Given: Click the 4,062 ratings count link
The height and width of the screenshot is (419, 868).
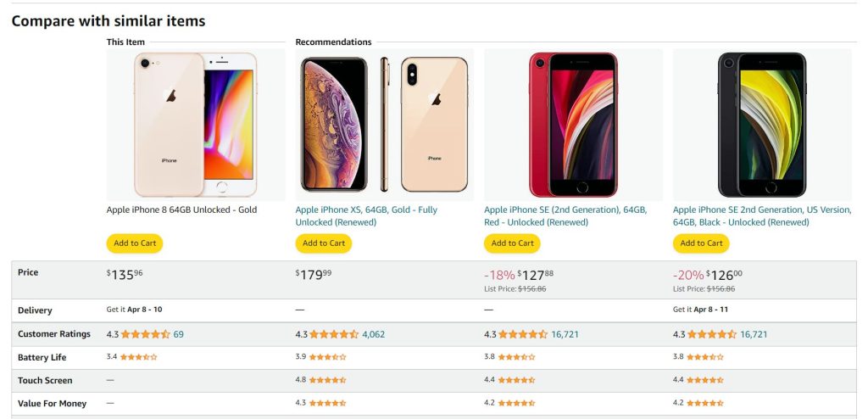Looking at the screenshot, I should click(x=373, y=334).
